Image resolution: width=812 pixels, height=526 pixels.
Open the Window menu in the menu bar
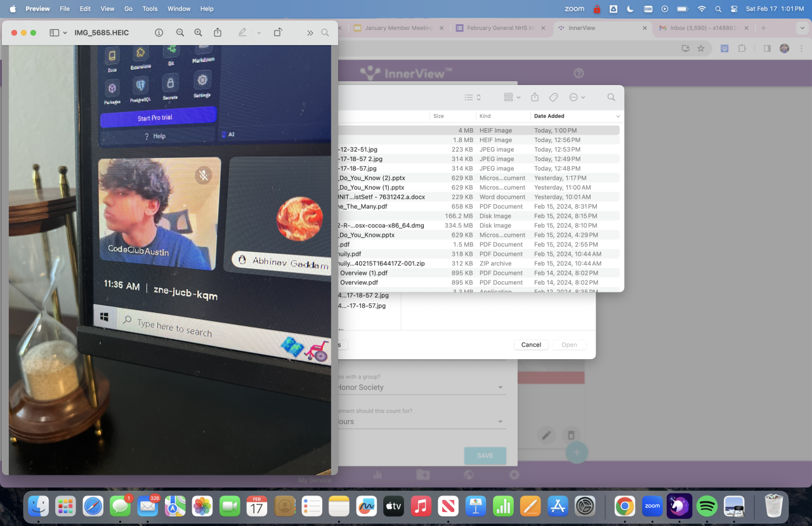pos(179,9)
